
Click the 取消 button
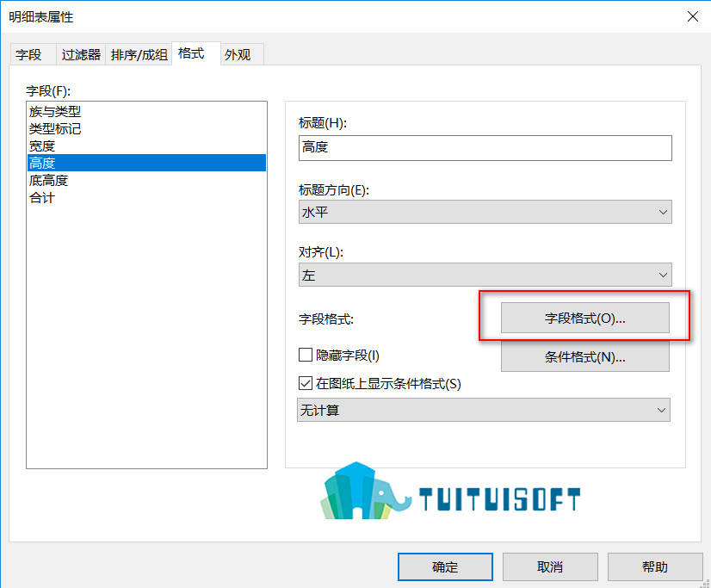[x=550, y=566]
